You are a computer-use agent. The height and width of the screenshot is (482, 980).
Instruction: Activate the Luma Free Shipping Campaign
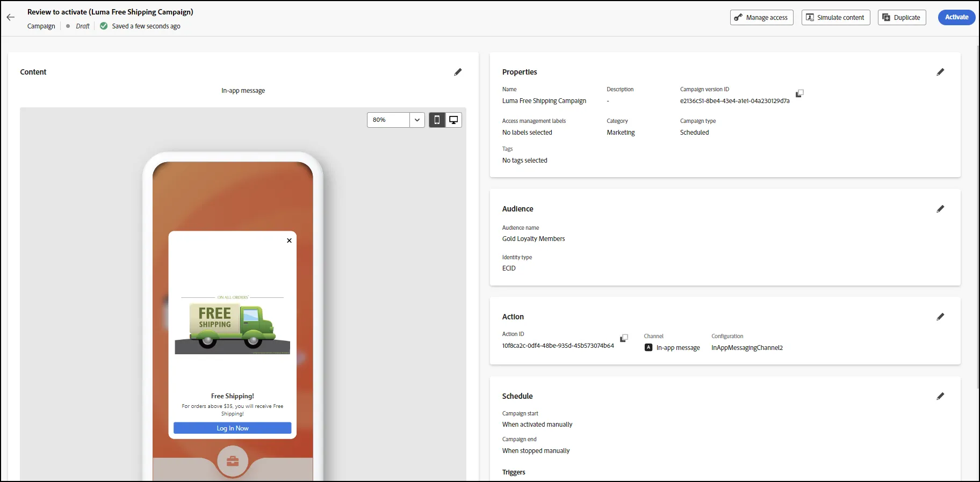click(x=956, y=17)
